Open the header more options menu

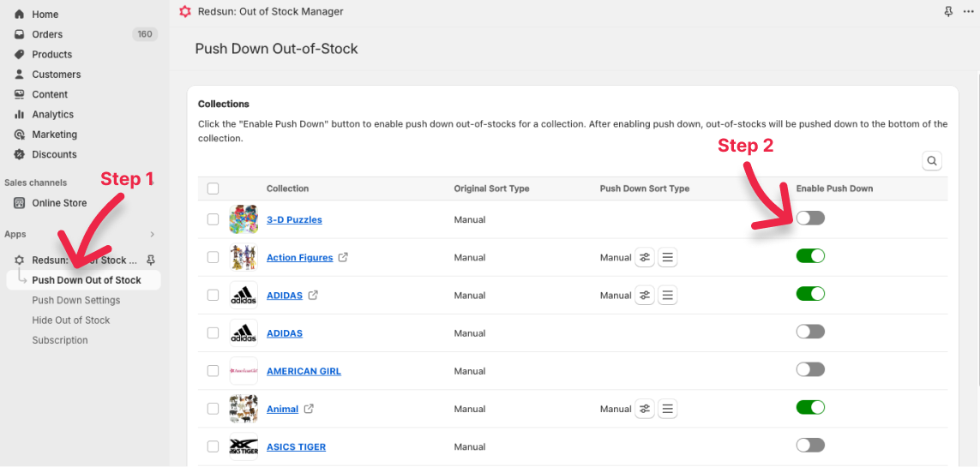969,11
